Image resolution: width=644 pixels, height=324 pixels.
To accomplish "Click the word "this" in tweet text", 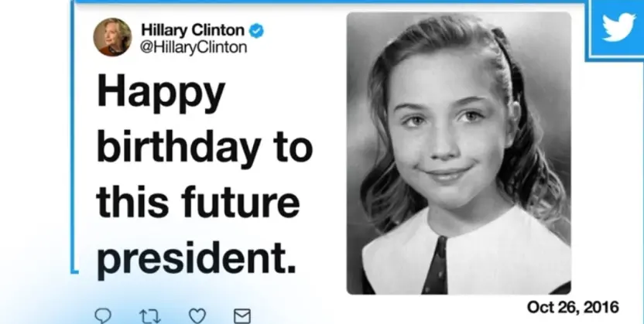I will 133,202.
